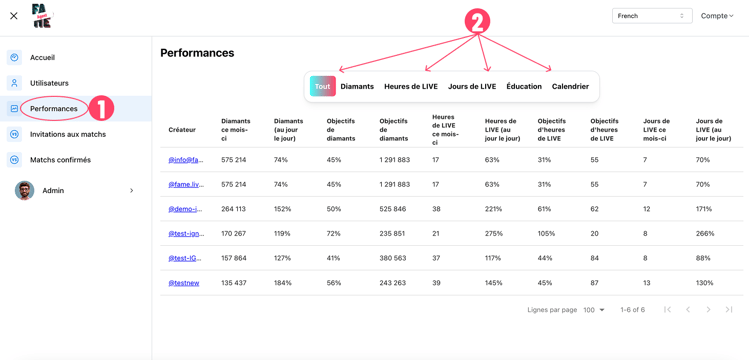Click the FAME logo in header

[x=42, y=16]
